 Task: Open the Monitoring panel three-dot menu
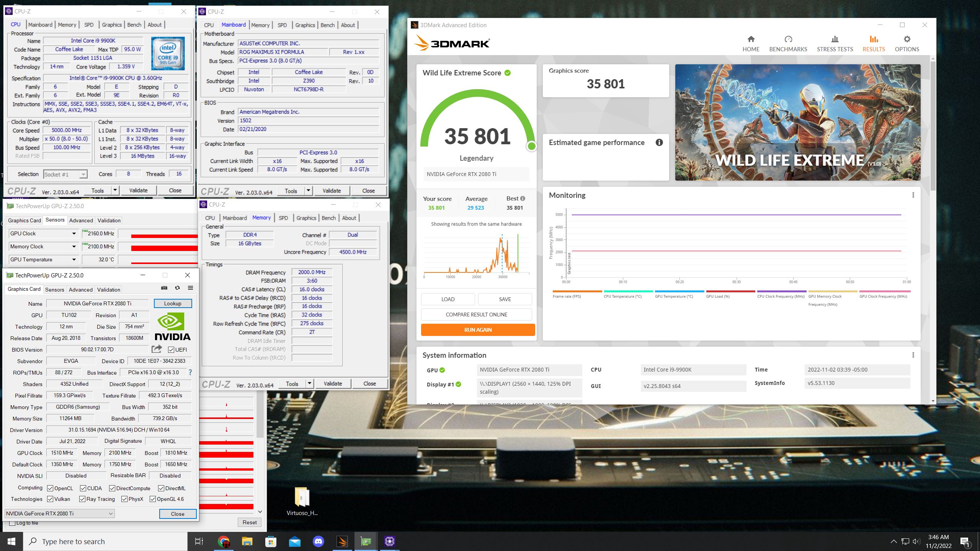coord(913,195)
